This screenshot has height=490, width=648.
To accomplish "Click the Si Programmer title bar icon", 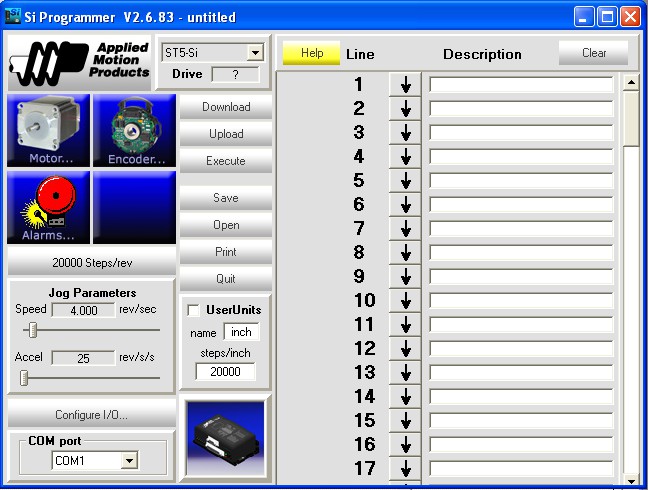I will [12, 17].
